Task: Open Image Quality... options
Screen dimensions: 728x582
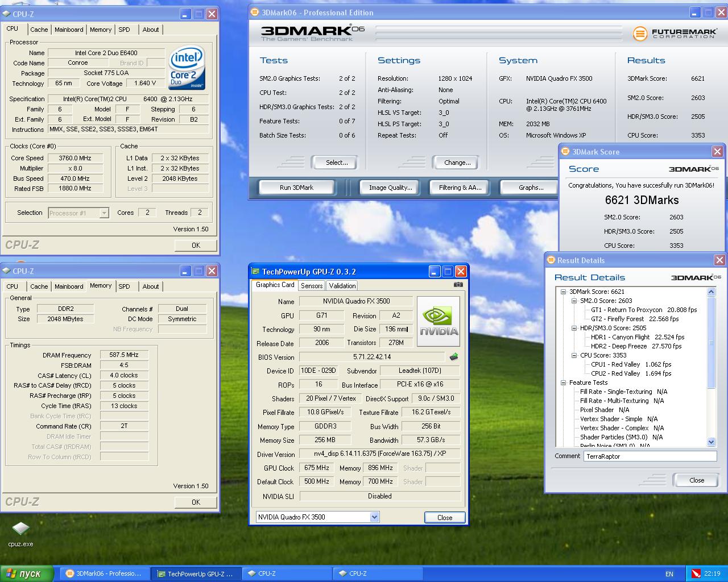Action: point(390,188)
